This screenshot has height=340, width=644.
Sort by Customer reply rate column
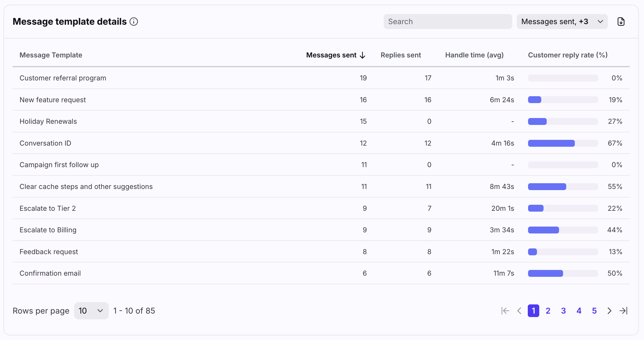568,55
